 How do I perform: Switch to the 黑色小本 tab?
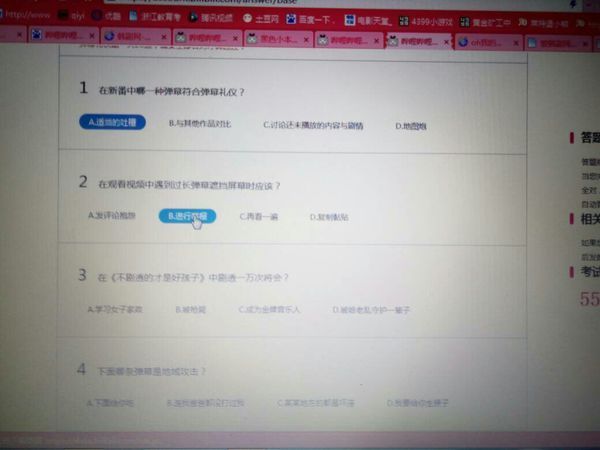(x=278, y=39)
